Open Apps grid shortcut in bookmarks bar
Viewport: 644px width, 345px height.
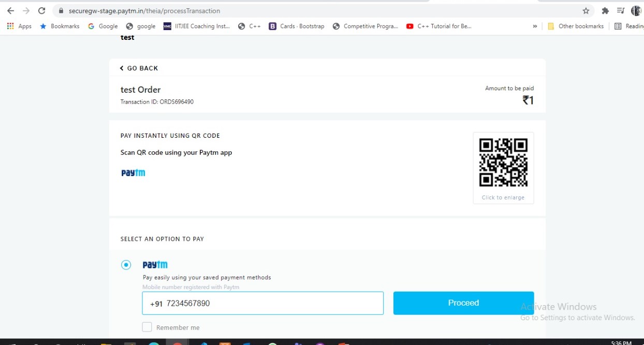click(x=19, y=26)
